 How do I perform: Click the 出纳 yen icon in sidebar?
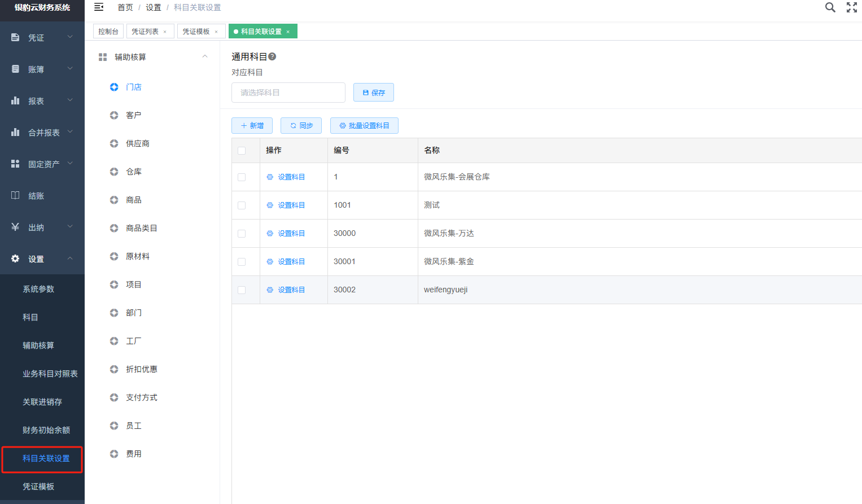pyautogui.click(x=15, y=227)
